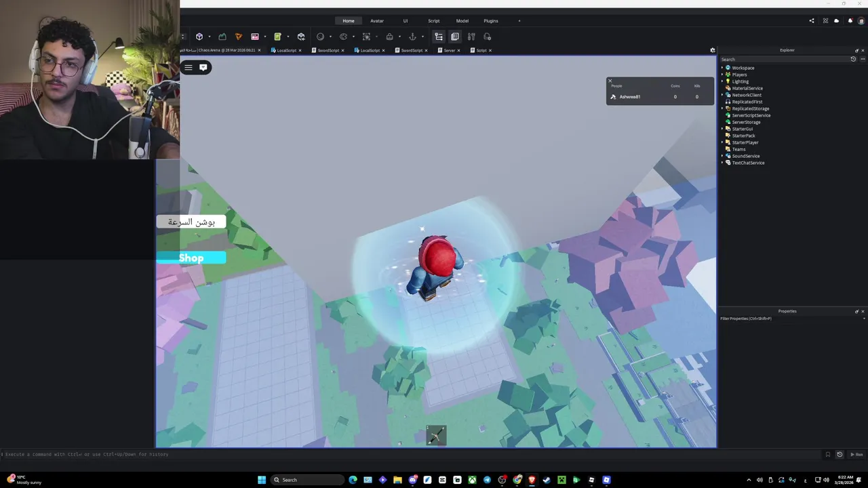The image size is (868, 488).
Task: Open the Terrain editor icon
Action: coord(222,37)
